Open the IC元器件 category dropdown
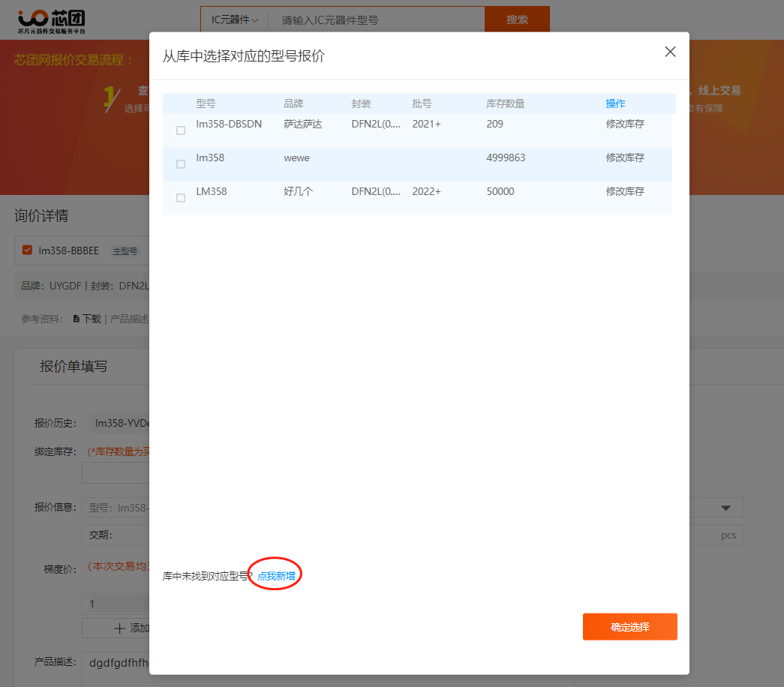This screenshot has height=687, width=784. point(235,19)
